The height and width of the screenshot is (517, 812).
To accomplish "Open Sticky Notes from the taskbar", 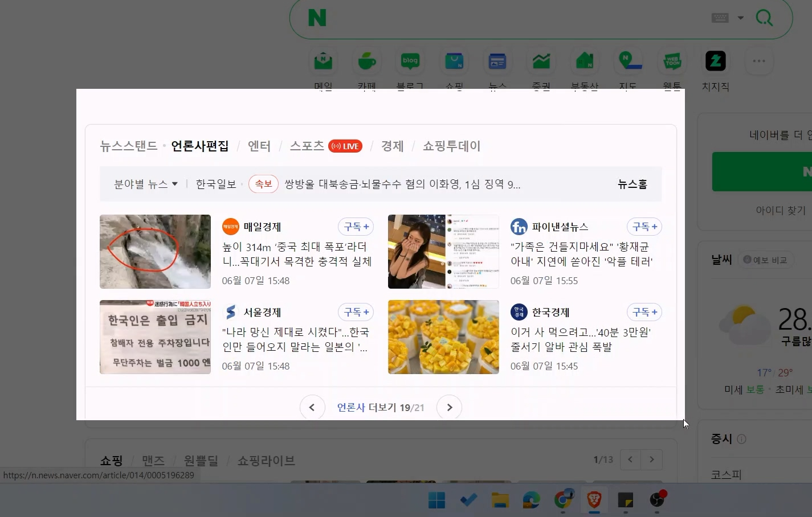I will coord(626,500).
